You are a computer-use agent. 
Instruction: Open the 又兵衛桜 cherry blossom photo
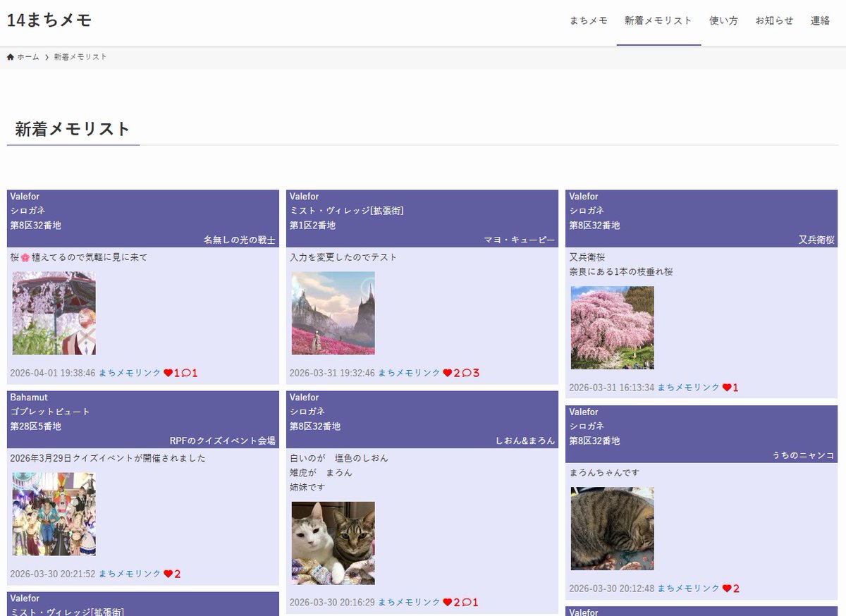[613, 328]
